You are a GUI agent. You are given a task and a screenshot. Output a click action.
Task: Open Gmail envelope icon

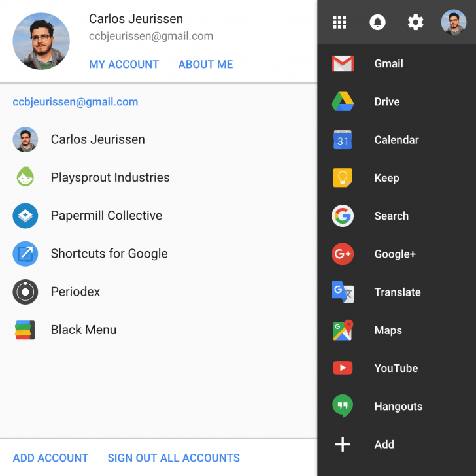343,63
